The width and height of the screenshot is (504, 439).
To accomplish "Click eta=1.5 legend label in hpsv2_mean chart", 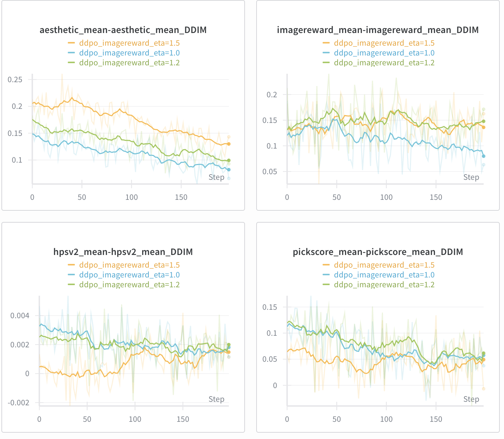I will click(x=129, y=265).
